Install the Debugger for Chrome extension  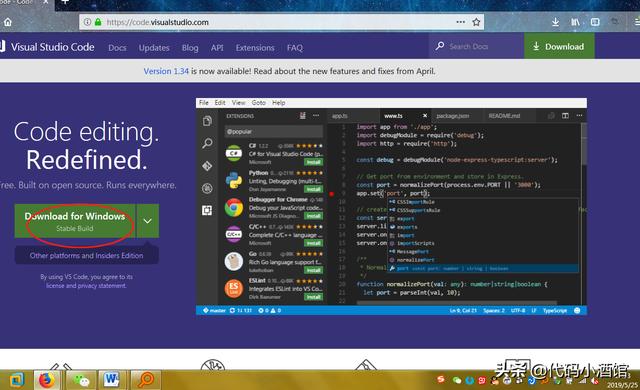pos(313,216)
